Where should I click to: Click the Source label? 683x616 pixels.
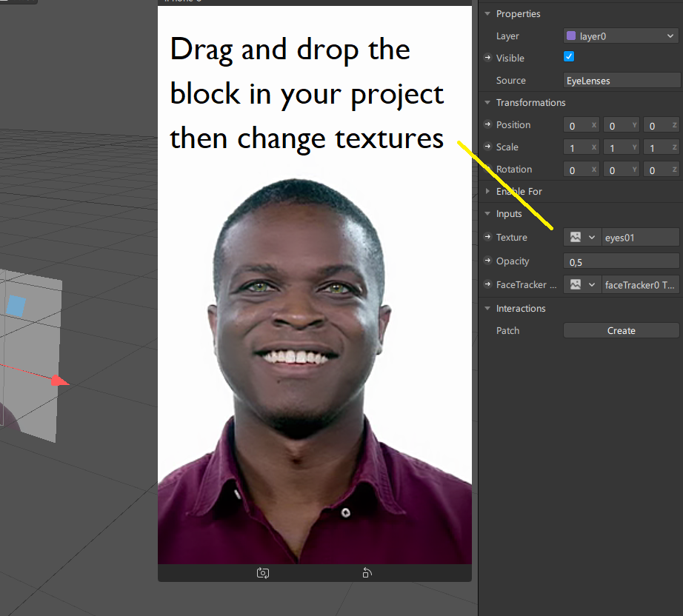click(510, 80)
